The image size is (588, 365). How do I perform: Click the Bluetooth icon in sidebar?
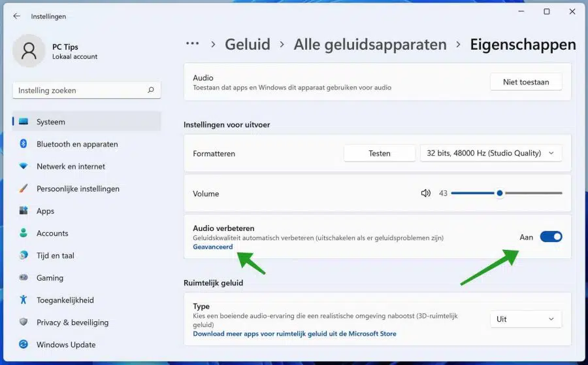coord(24,144)
